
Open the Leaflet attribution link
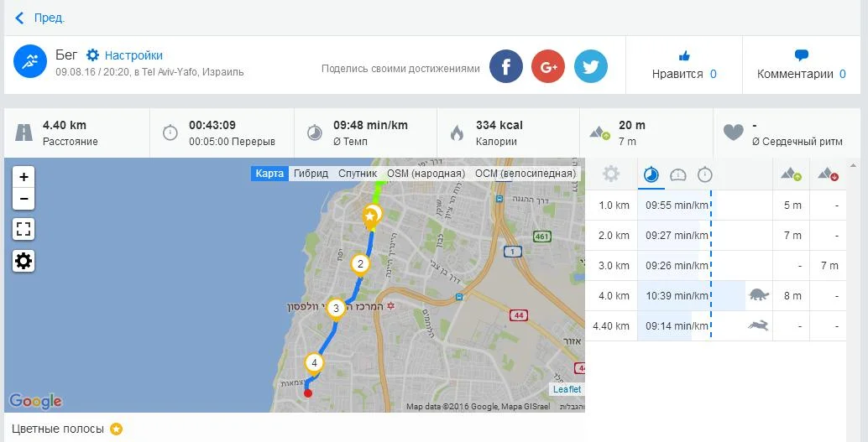[x=567, y=389]
